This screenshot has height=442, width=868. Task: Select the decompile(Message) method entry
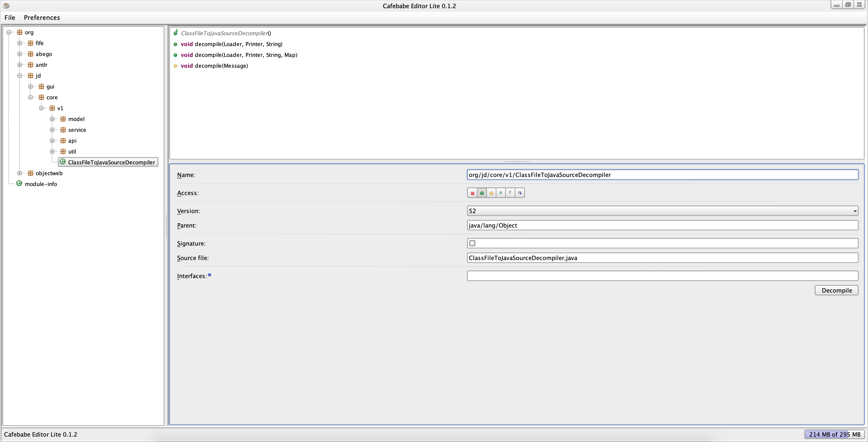[221, 66]
